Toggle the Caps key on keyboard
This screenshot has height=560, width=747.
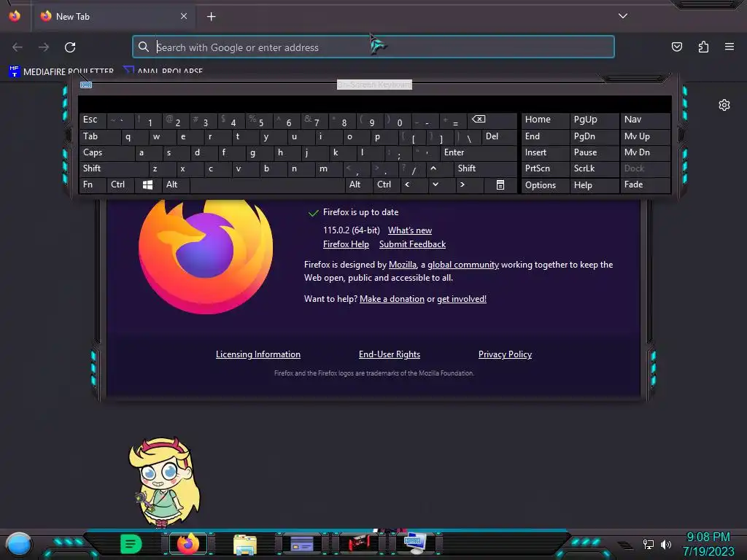[107, 152]
